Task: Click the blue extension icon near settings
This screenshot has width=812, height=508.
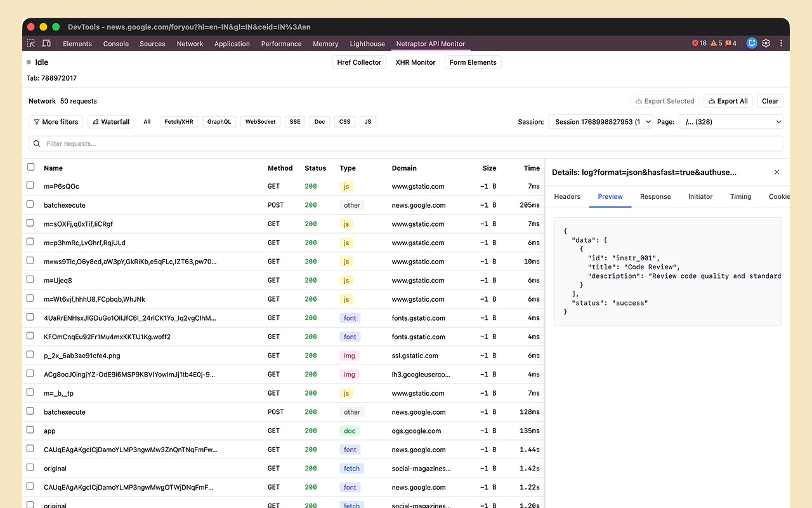Action: click(x=751, y=43)
